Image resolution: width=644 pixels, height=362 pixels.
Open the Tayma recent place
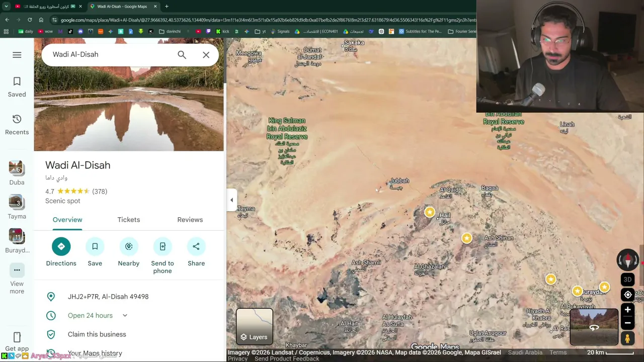(17, 207)
